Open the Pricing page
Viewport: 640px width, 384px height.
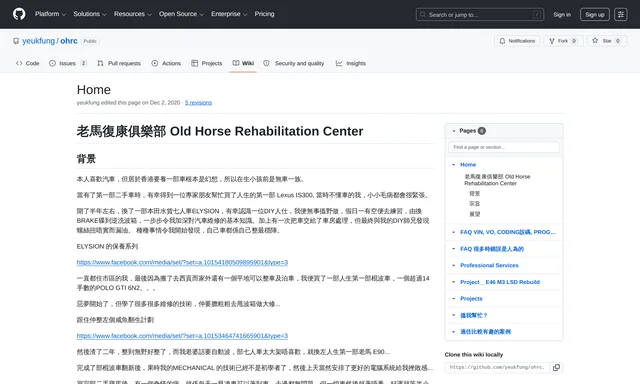[264, 14]
